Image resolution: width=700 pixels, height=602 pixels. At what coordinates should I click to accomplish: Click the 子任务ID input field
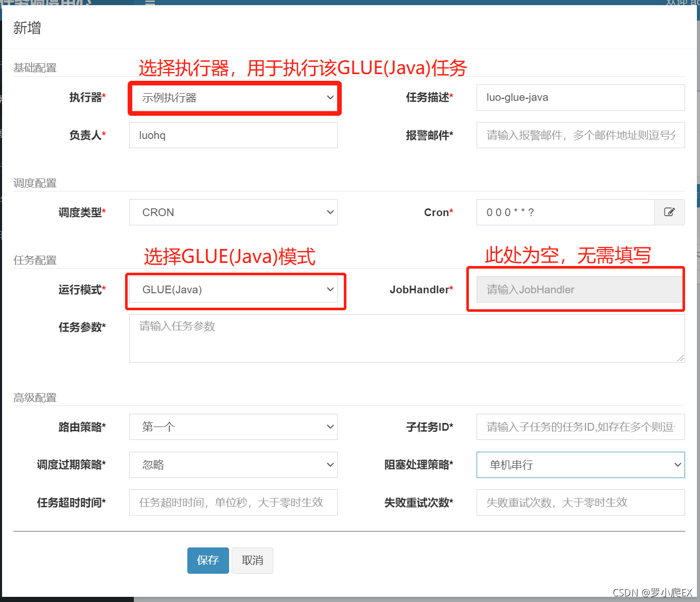click(581, 427)
